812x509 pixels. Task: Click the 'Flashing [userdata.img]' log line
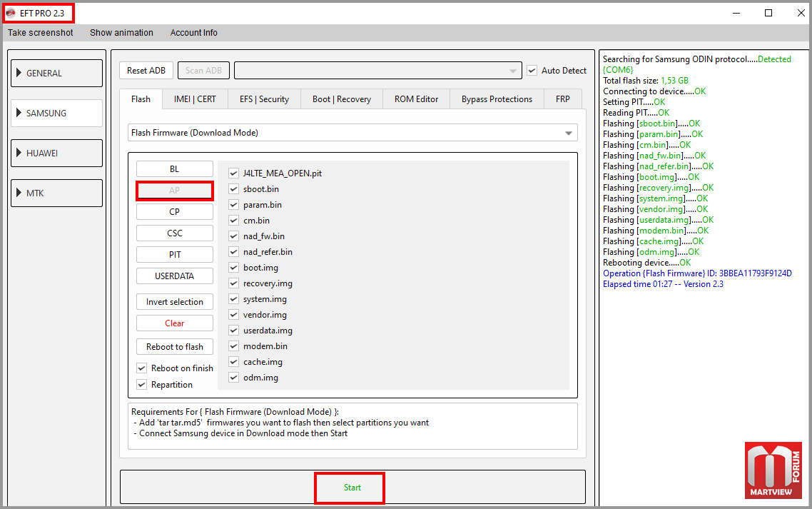coord(658,220)
